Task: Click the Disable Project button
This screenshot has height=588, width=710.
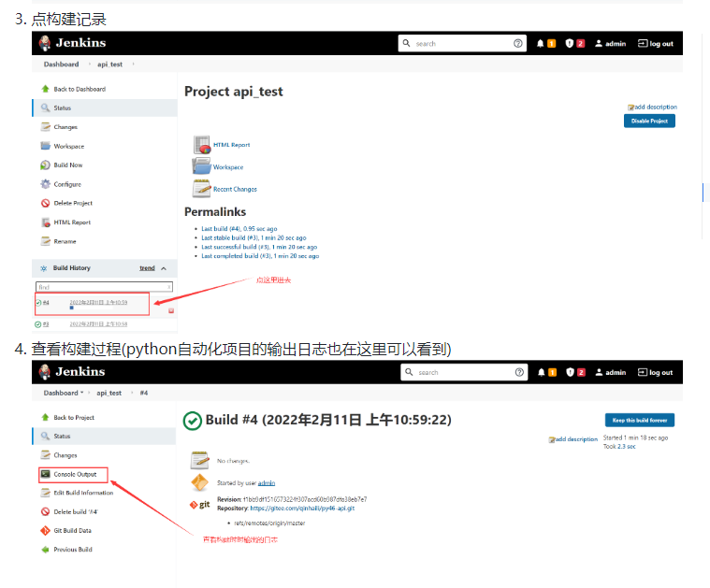Action: (x=649, y=121)
